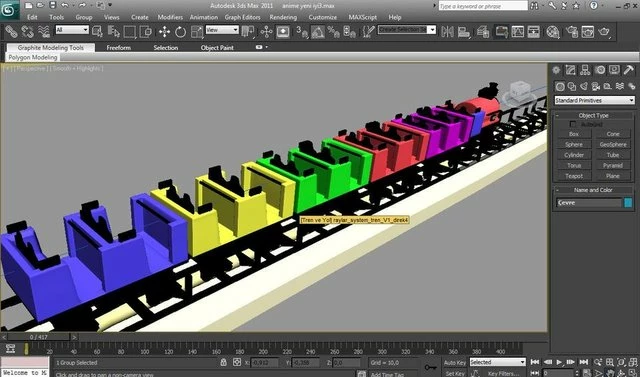
Task: Open the object color swatch next to Çevre
Action: [x=628, y=203]
